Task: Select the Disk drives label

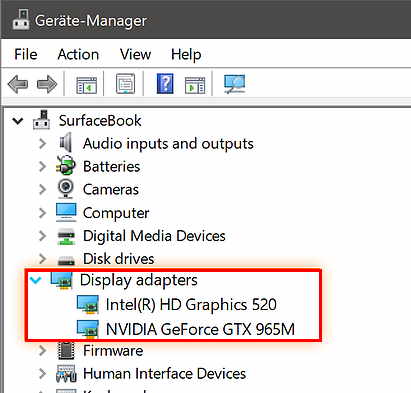Action: [119, 259]
